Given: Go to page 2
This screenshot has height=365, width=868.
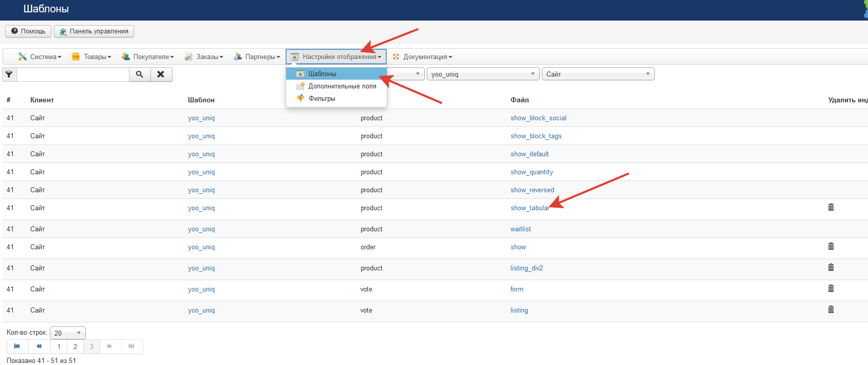Looking at the screenshot, I should [75, 346].
